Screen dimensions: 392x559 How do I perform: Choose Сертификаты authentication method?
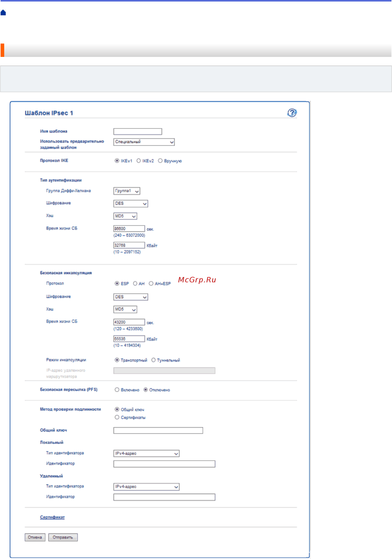click(x=117, y=417)
